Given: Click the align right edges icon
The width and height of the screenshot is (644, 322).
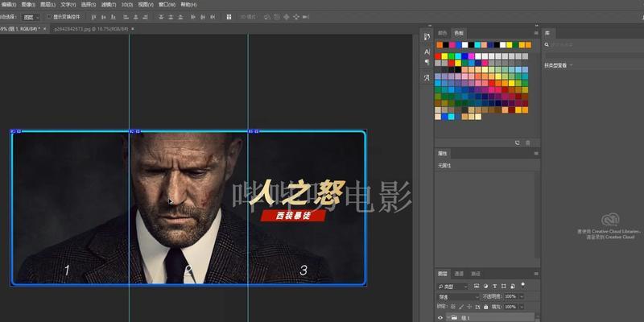Looking at the screenshot, I should pyautogui.click(x=146, y=17).
